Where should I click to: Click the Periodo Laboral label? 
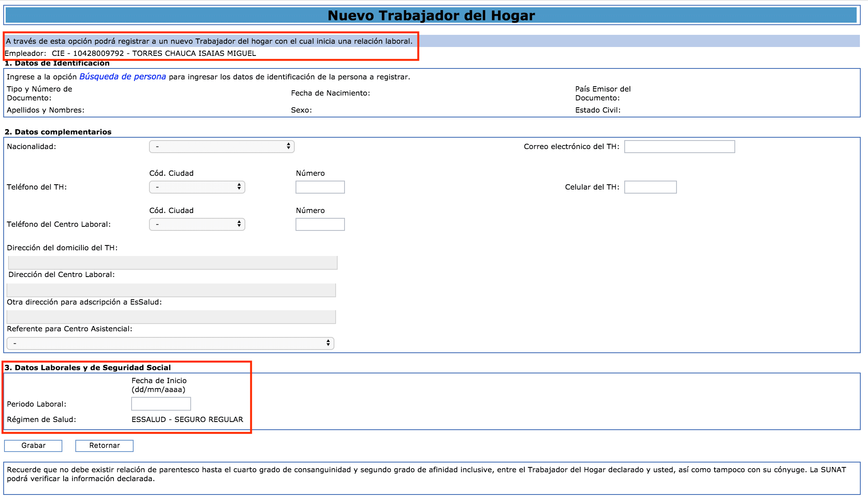36,404
